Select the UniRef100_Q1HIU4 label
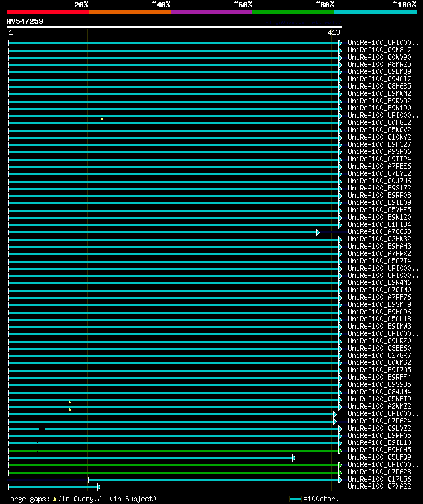 379,224
